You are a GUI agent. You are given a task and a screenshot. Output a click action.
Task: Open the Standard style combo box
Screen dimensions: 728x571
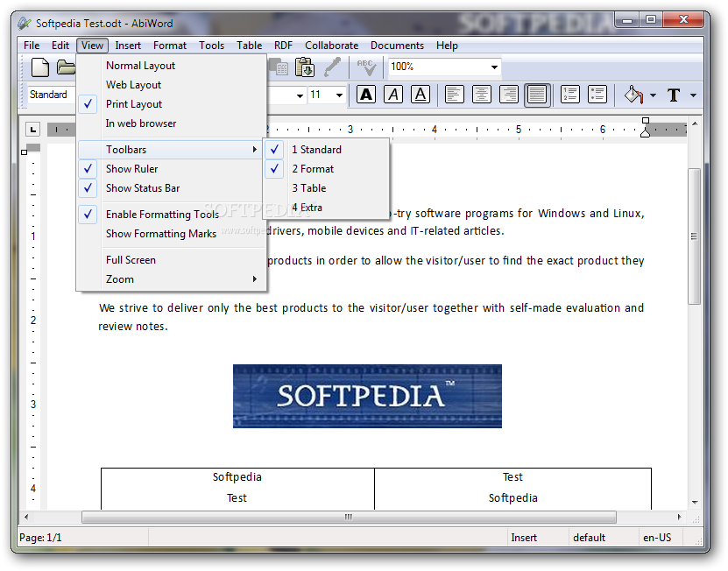point(51,95)
